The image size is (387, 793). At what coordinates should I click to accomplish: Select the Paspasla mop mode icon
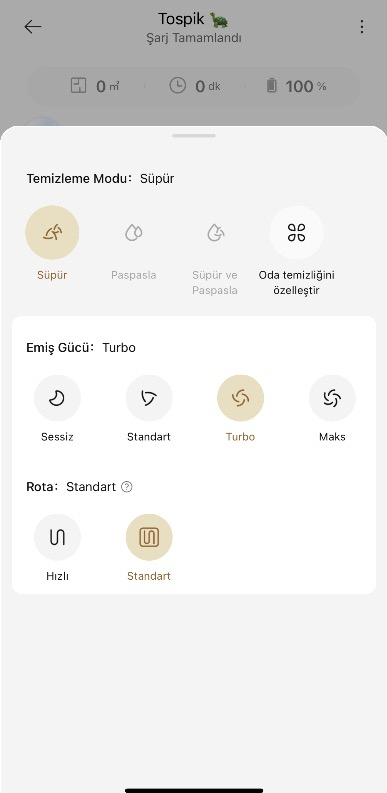click(x=134, y=233)
